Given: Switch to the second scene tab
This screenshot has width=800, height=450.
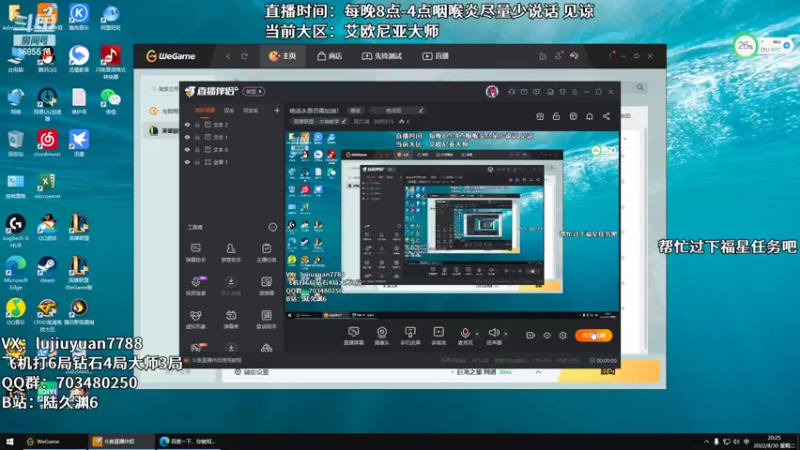Looking at the screenshot, I should click(x=229, y=110).
